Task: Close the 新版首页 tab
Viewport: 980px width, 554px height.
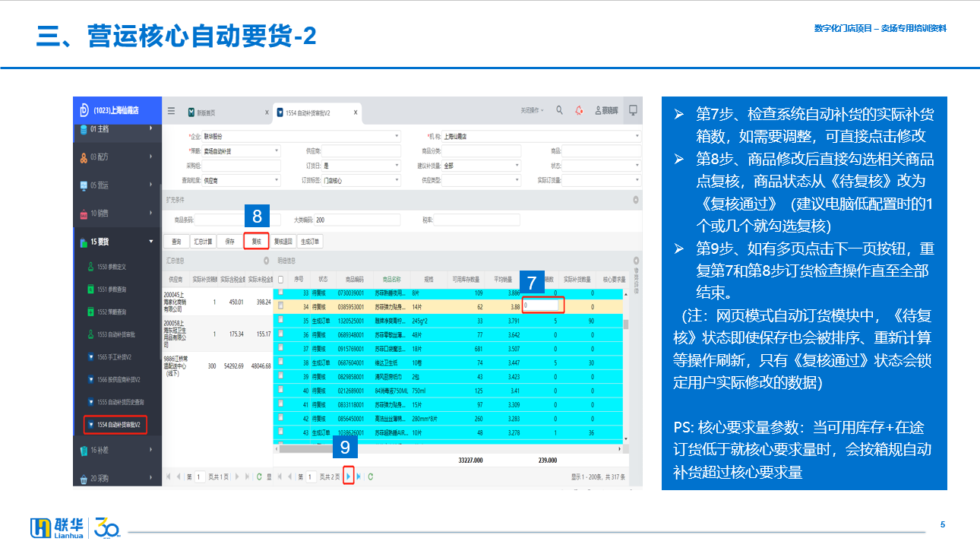Action: 267,112
